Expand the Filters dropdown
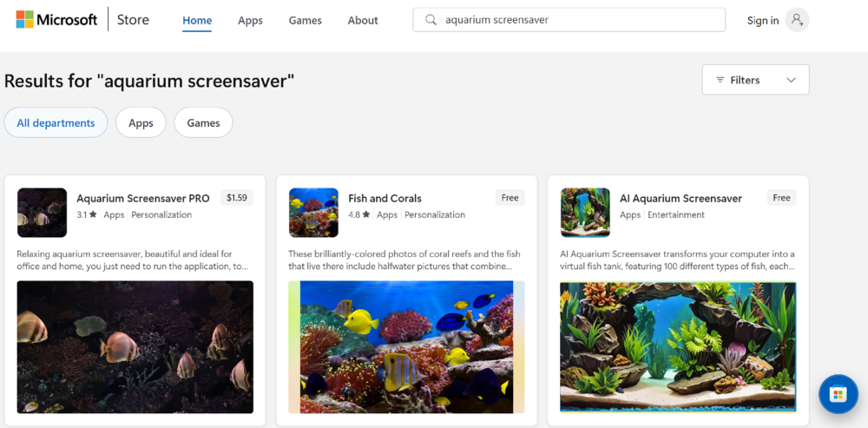The image size is (868, 428). coord(755,80)
